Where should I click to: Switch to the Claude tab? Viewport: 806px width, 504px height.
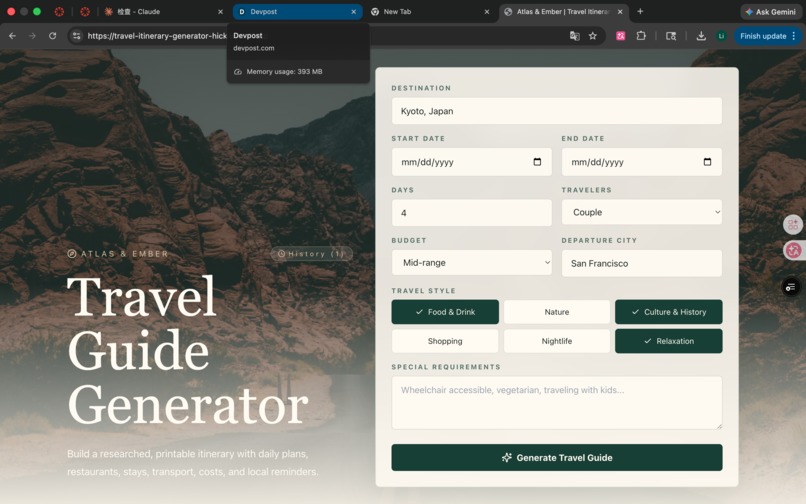tap(162, 11)
